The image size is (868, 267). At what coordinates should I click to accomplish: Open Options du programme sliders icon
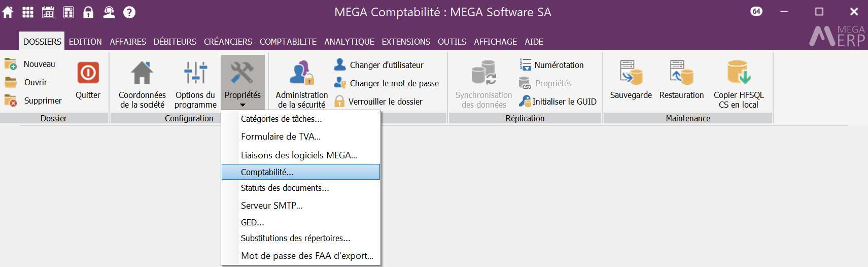pos(195,84)
